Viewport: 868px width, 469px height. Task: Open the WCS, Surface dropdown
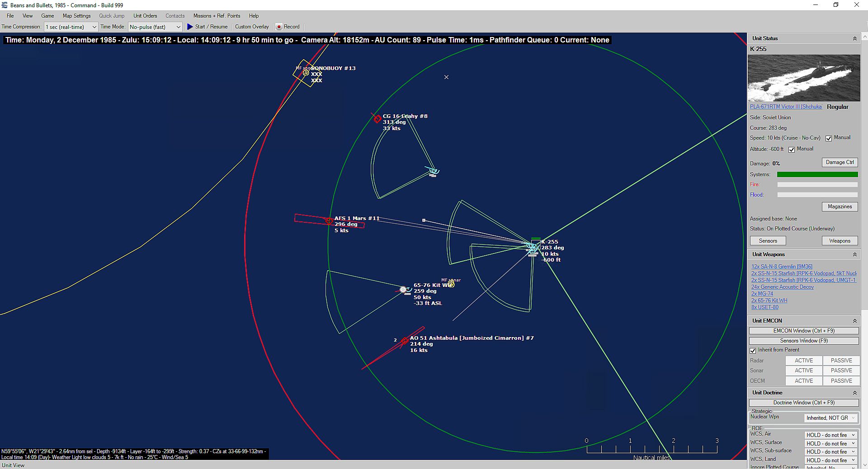pyautogui.click(x=831, y=444)
